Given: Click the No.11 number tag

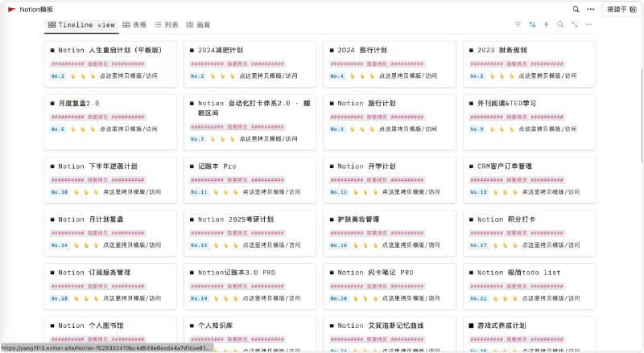Looking at the screenshot, I should coord(199,191).
